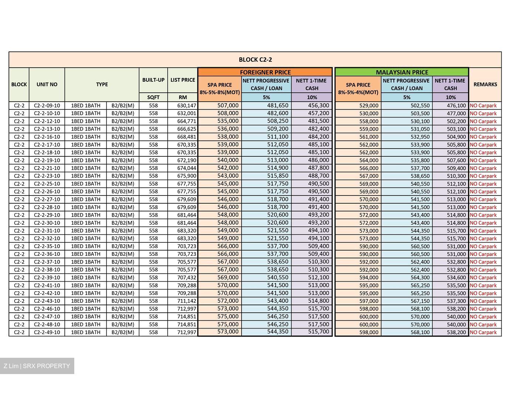Image resolution: width=532 pixels, height=411 pixels.
Task: Select unit number C2-2-21-10
Action: point(47,168)
